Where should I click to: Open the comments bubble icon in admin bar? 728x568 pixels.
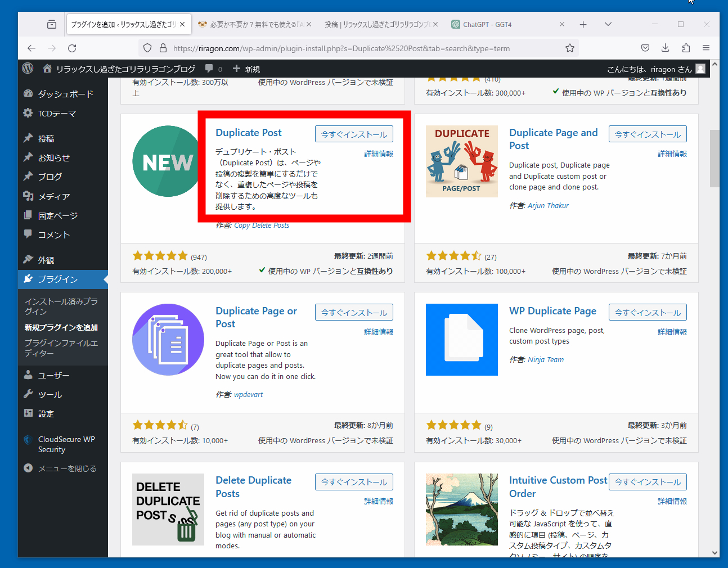coord(209,69)
